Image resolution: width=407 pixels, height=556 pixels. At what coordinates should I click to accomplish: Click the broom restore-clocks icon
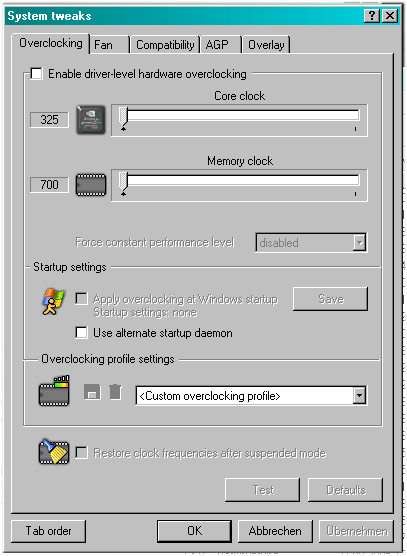pos(54,452)
